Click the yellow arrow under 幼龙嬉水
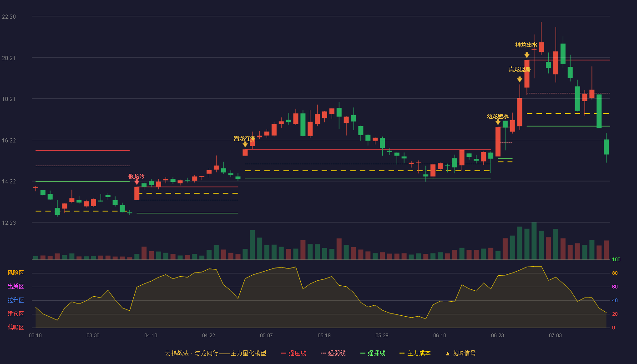This screenshot has height=364, width=637. pyautogui.click(x=498, y=122)
